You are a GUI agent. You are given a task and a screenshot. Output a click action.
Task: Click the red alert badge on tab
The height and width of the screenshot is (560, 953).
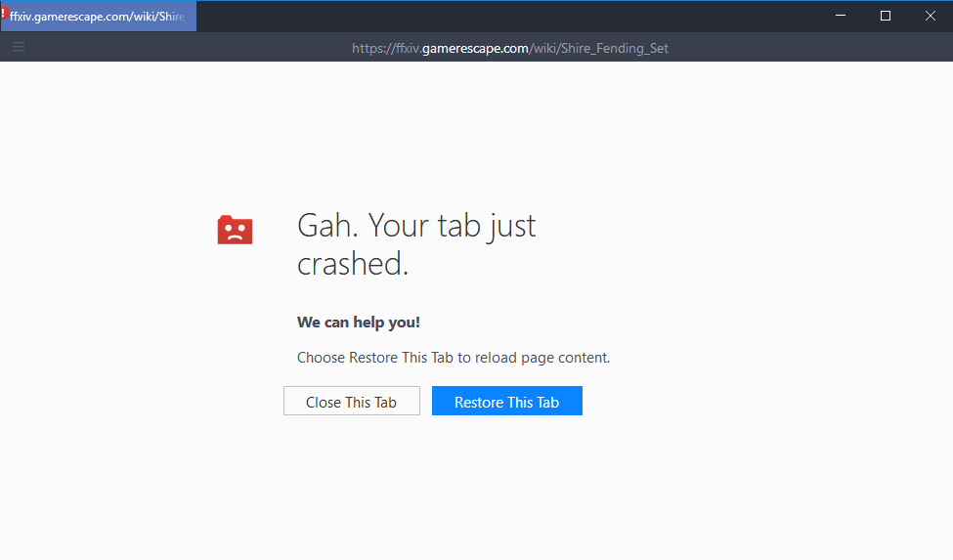[x=3, y=12]
